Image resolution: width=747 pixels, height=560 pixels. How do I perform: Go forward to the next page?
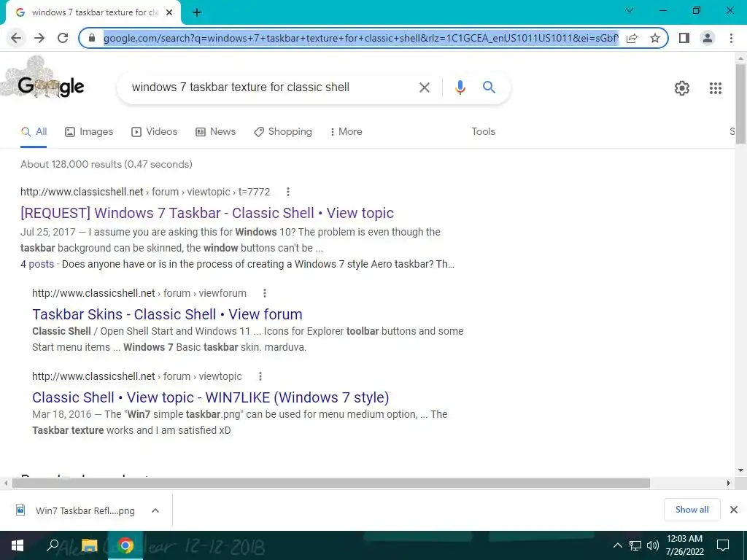click(39, 38)
